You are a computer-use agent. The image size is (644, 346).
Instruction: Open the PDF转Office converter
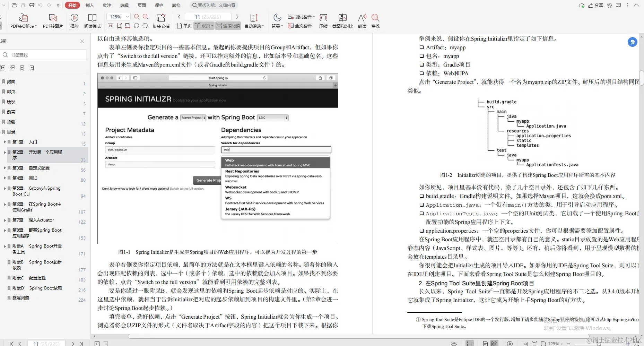pos(23,21)
